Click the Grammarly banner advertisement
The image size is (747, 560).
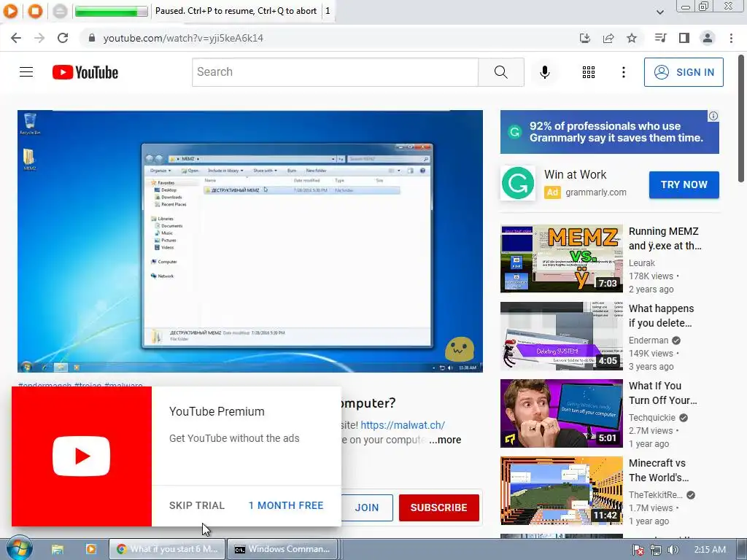(609, 132)
